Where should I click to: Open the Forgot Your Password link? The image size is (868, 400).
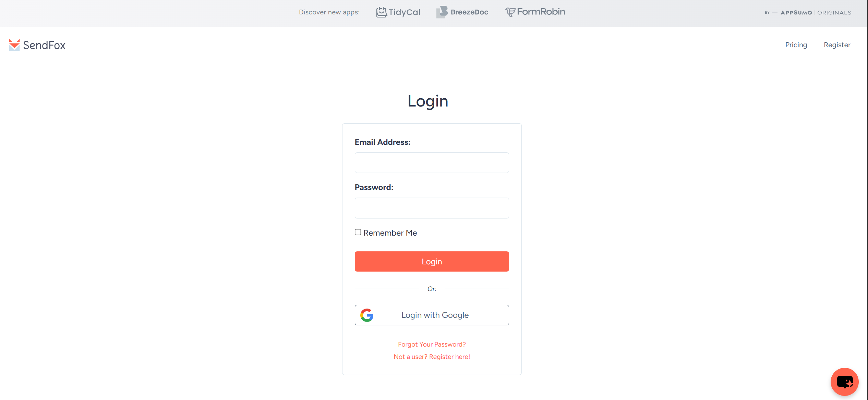click(432, 344)
